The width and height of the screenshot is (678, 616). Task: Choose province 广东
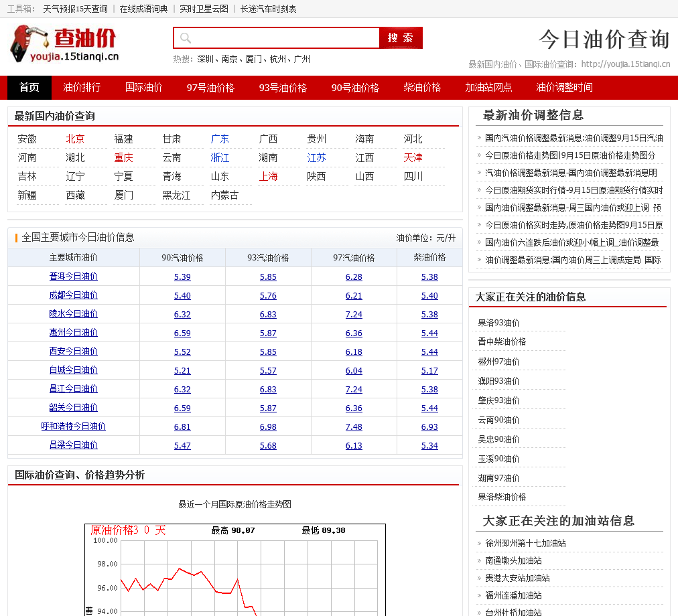point(220,139)
